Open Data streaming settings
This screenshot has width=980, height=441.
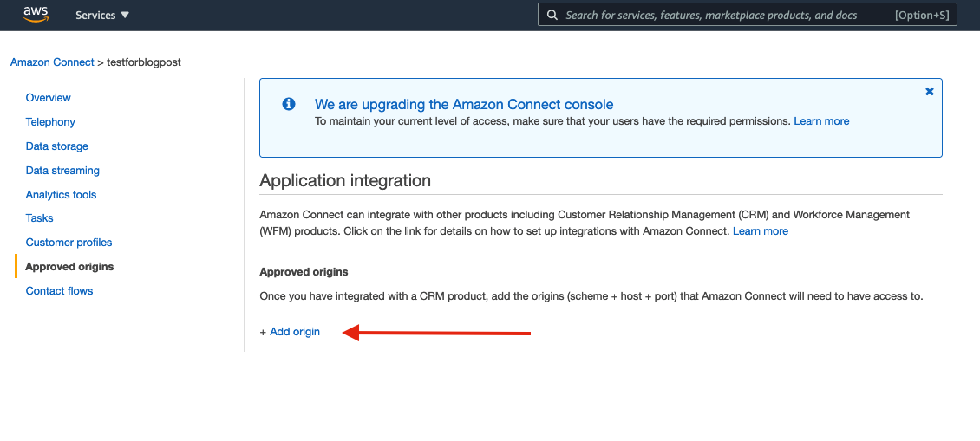click(62, 171)
